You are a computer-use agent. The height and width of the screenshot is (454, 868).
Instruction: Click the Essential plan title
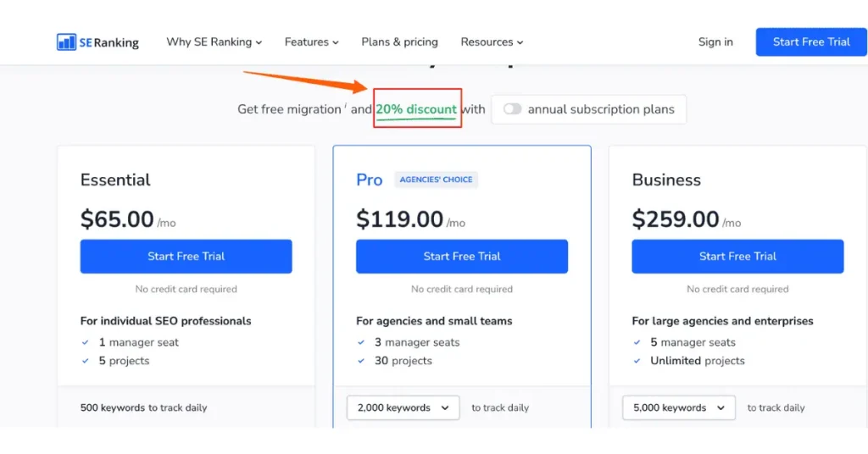pos(115,180)
